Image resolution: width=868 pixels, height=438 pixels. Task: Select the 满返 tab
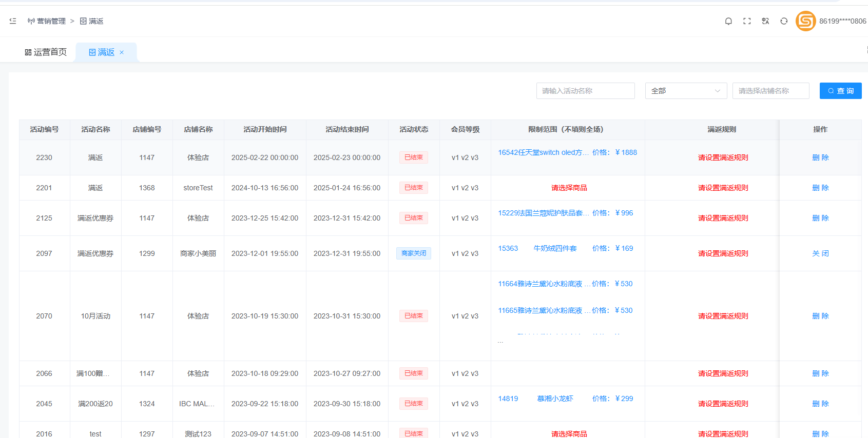tap(102, 52)
